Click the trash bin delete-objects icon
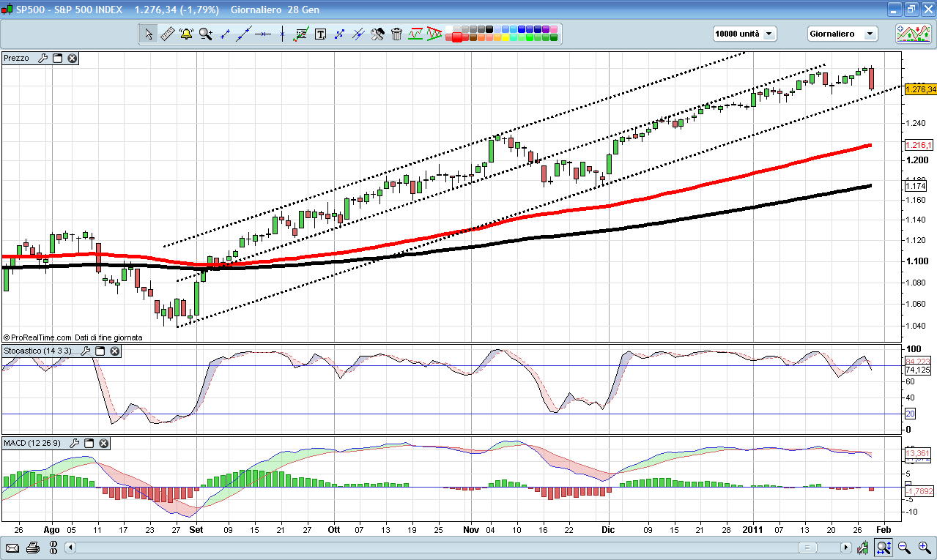Image resolution: width=937 pixels, height=560 pixels. pos(396,34)
